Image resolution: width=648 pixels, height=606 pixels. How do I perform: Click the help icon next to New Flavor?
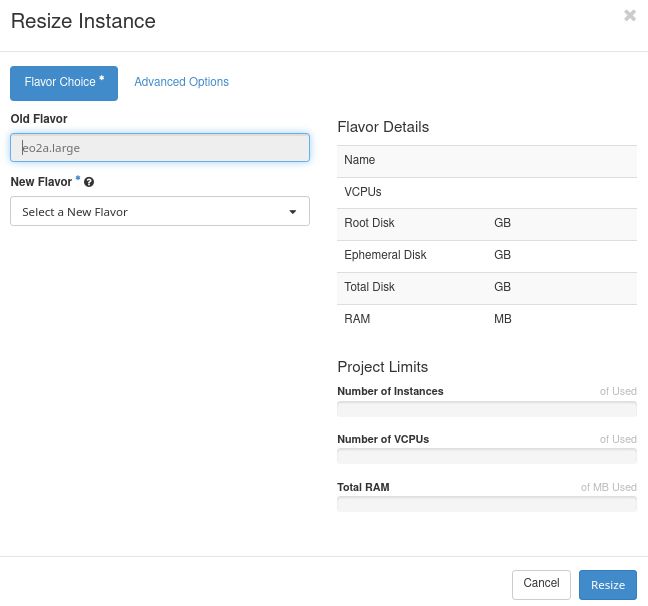coord(89,182)
